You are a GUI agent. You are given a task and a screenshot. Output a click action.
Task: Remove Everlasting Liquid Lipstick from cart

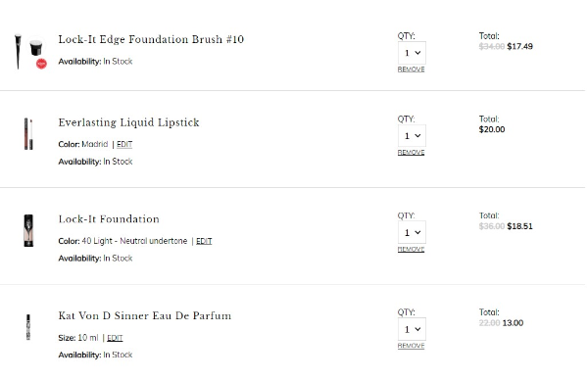[x=411, y=152]
